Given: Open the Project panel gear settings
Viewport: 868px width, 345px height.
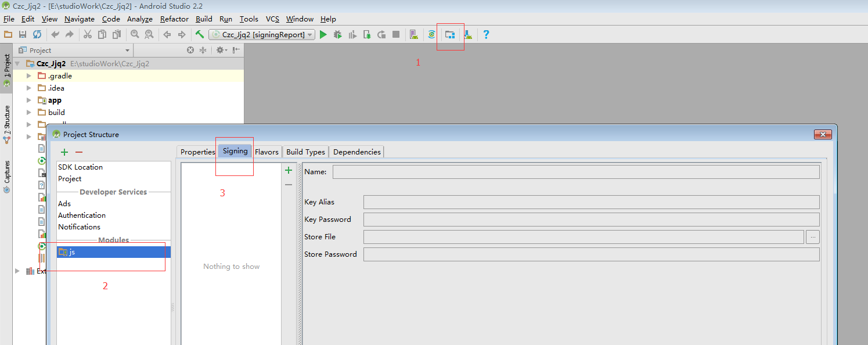Looking at the screenshot, I should click(x=221, y=51).
